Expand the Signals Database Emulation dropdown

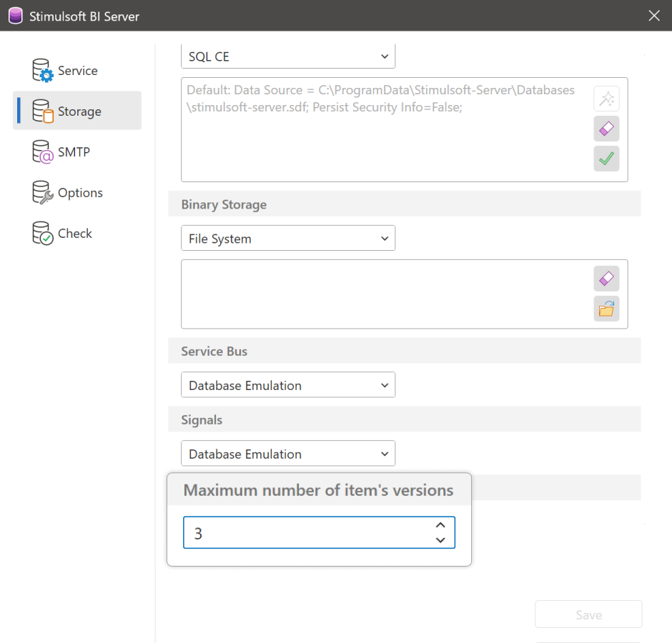pos(288,454)
